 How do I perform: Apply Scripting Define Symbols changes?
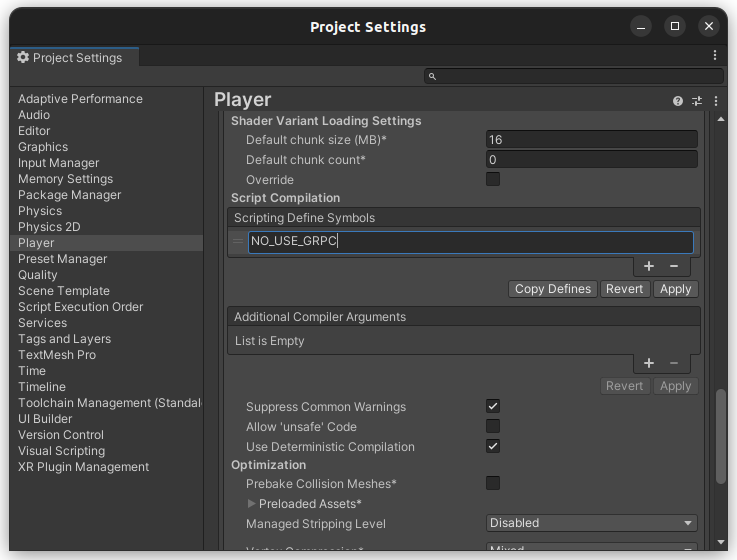click(675, 289)
